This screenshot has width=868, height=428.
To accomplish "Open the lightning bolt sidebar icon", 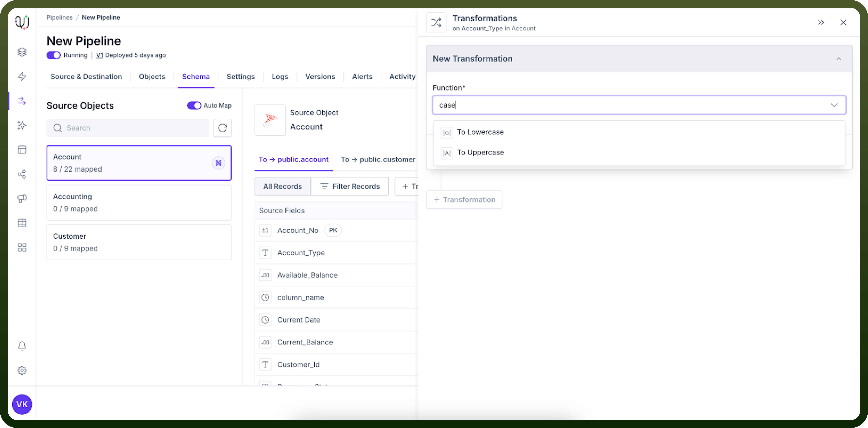I will point(22,77).
